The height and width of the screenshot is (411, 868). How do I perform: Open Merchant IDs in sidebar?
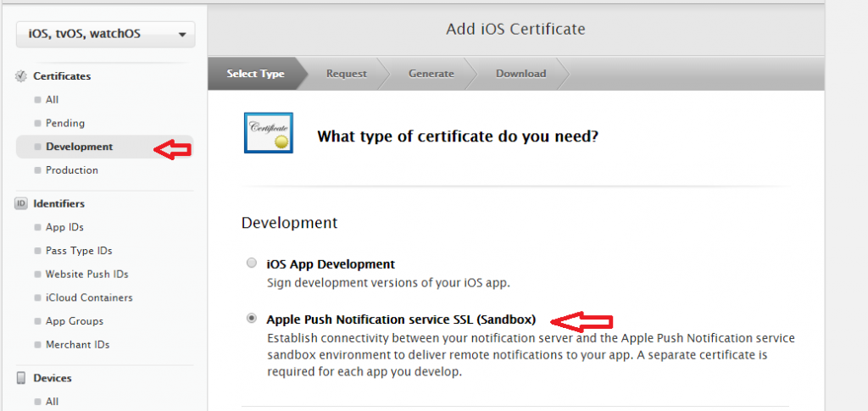(x=77, y=345)
